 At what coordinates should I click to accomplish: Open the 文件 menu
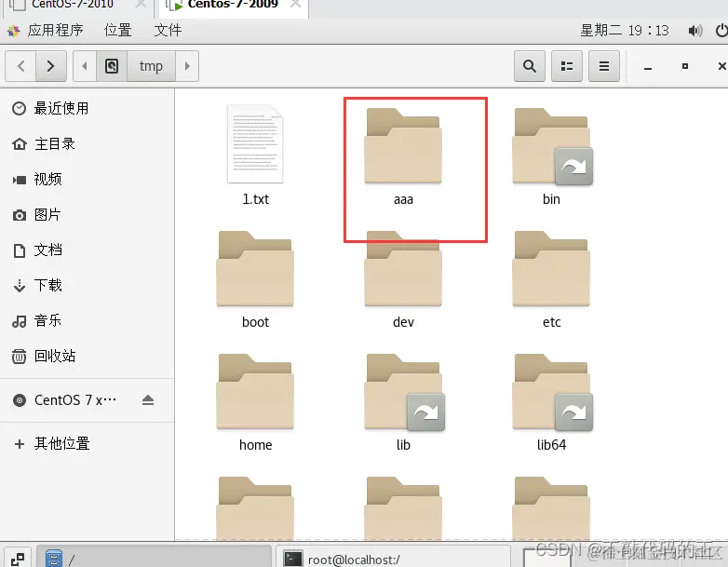(168, 30)
